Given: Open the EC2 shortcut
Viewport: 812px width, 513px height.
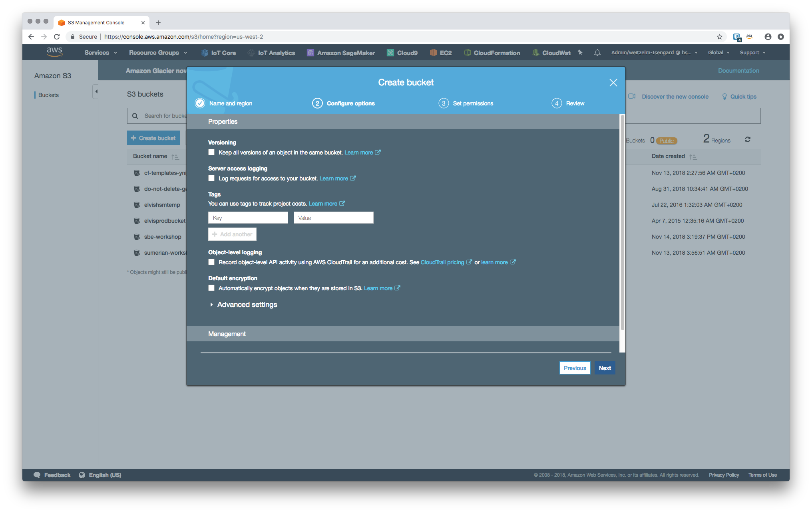Looking at the screenshot, I should (x=441, y=53).
